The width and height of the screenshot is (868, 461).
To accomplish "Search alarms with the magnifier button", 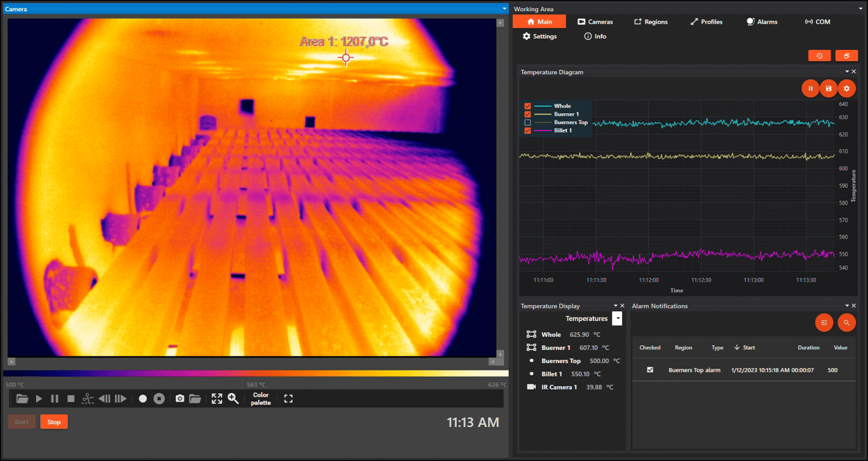I will [x=847, y=323].
